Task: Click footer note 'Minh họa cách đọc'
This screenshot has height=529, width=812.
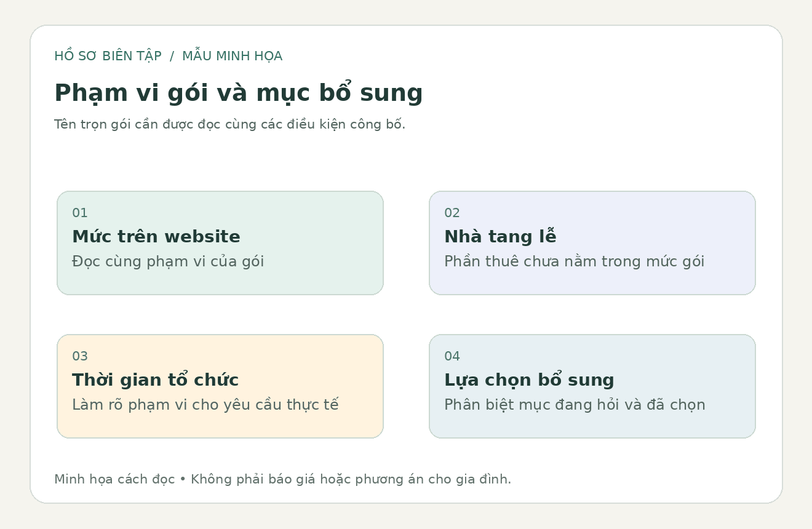Action: [114, 479]
